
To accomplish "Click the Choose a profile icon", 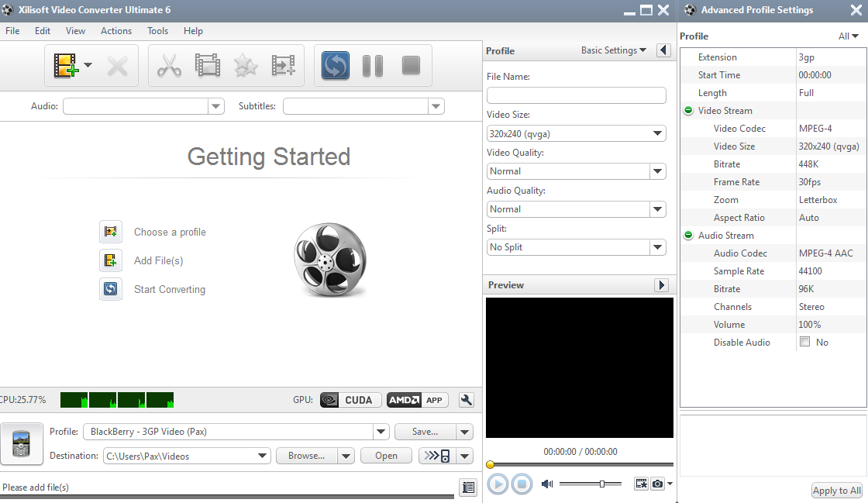I will [111, 232].
